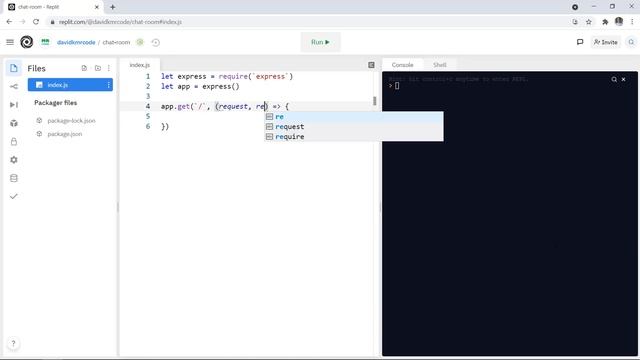
Task: Switch to the Shell tab
Action: click(440, 65)
